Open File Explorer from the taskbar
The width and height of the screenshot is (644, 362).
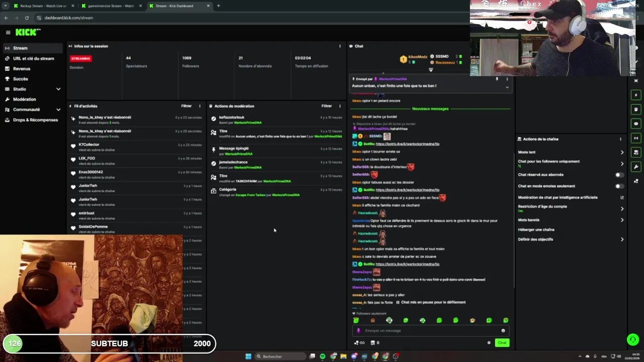tap(343, 356)
